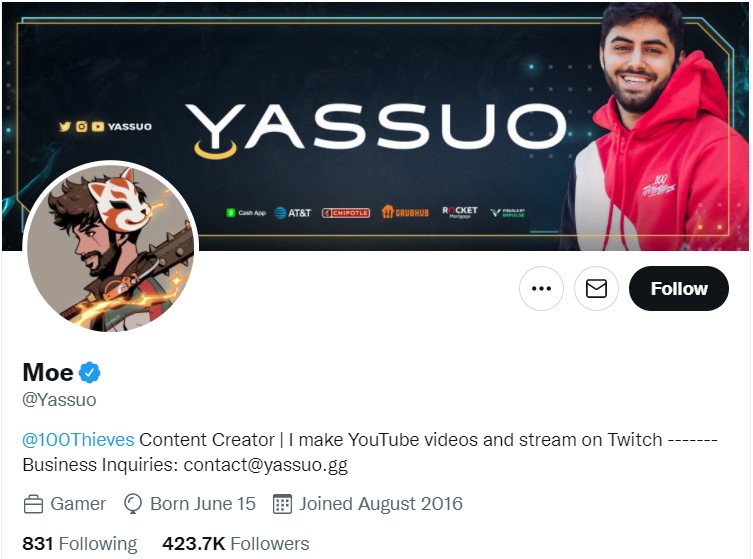Click the YouTube icon in banner
The image size is (753, 559).
98,126
